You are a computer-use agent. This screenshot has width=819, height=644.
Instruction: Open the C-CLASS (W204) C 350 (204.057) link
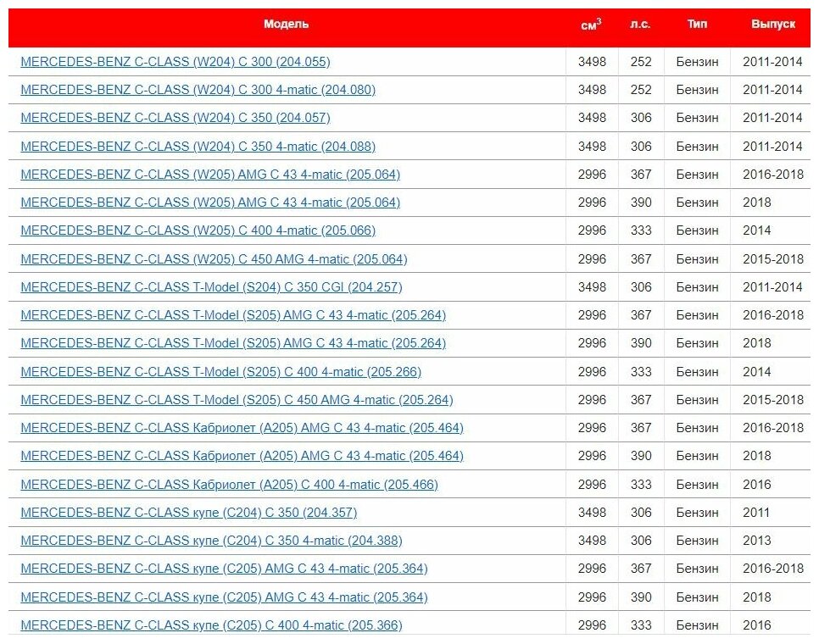175,118
